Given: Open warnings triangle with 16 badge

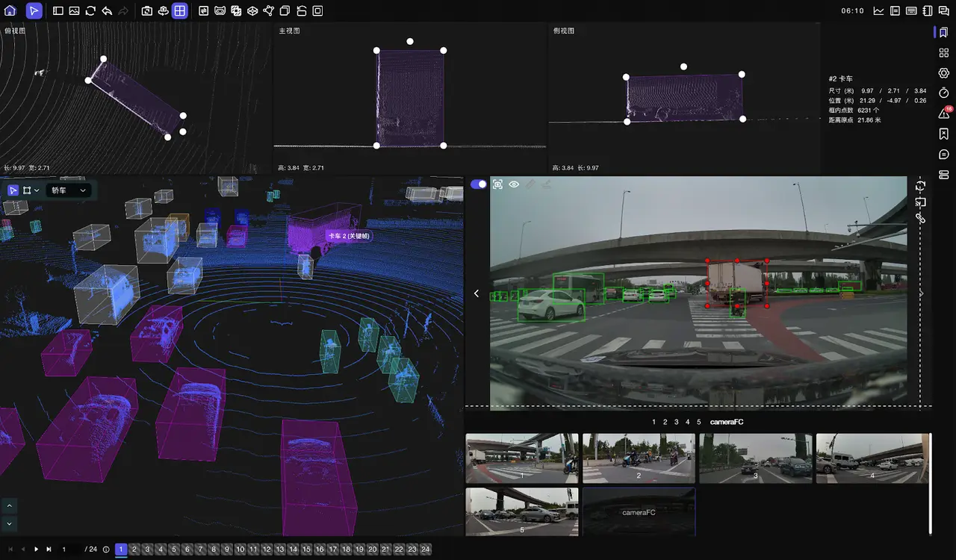Looking at the screenshot, I should 944,113.
